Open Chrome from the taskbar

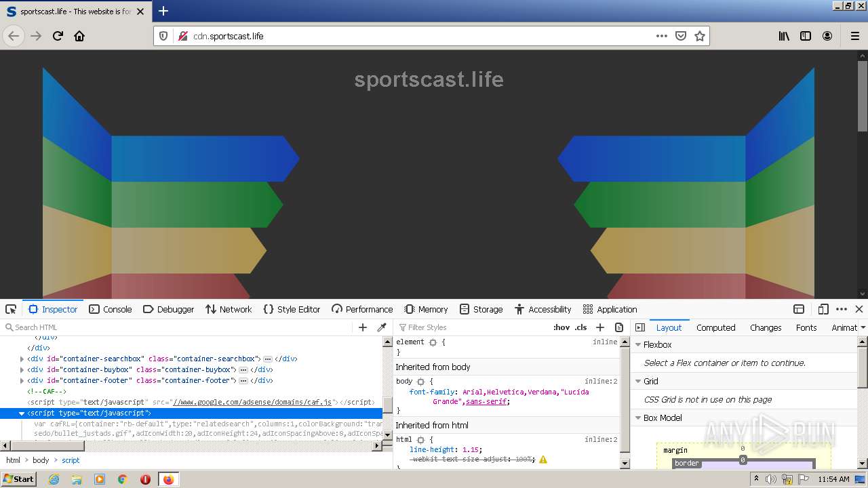(x=123, y=479)
